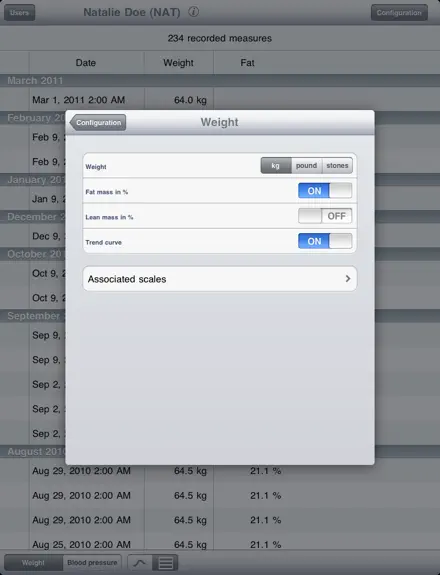Image resolution: width=440 pixels, height=575 pixels.
Task: Enable Lean mass in % switch
Action: 325,216
